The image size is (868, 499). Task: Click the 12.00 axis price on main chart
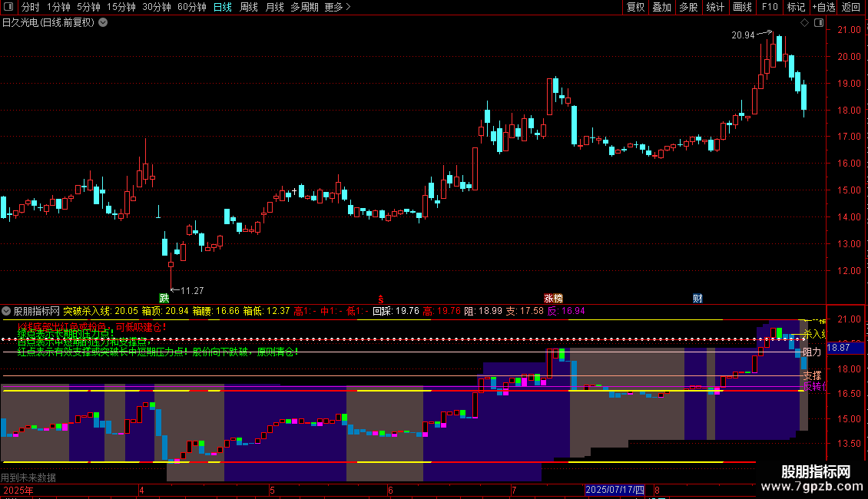coord(849,270)
